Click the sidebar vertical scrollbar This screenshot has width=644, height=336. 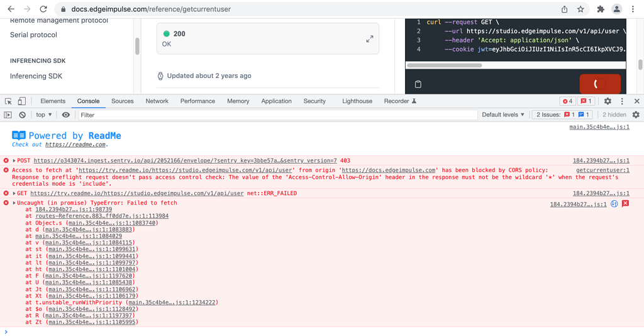coord(137,46)
